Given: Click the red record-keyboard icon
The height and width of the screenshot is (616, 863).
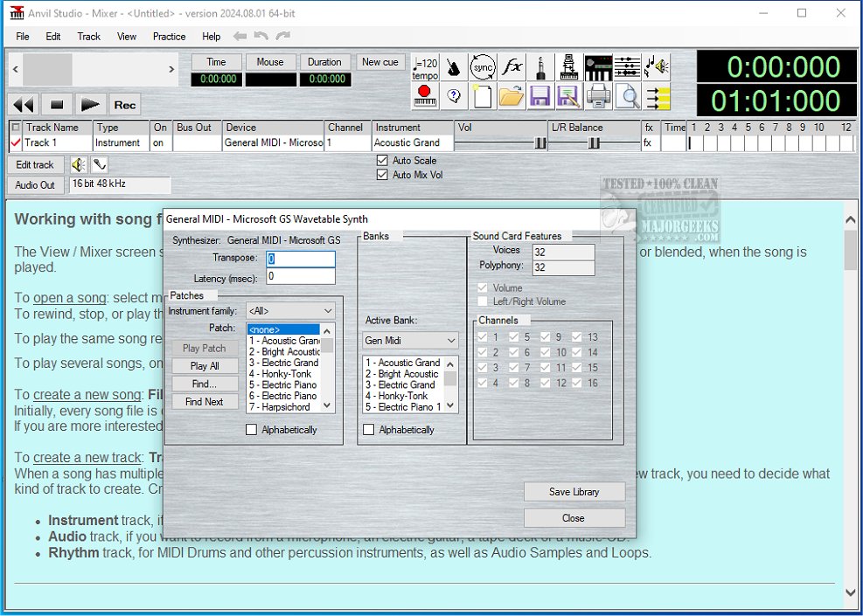Looking at the screenshot, I should tap(425, 95).
